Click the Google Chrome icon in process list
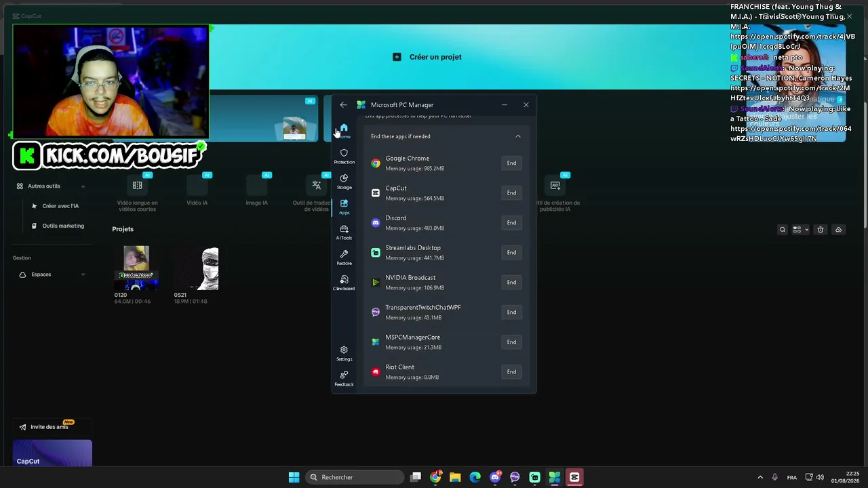 pyautogui.click(x=376, y=163)
